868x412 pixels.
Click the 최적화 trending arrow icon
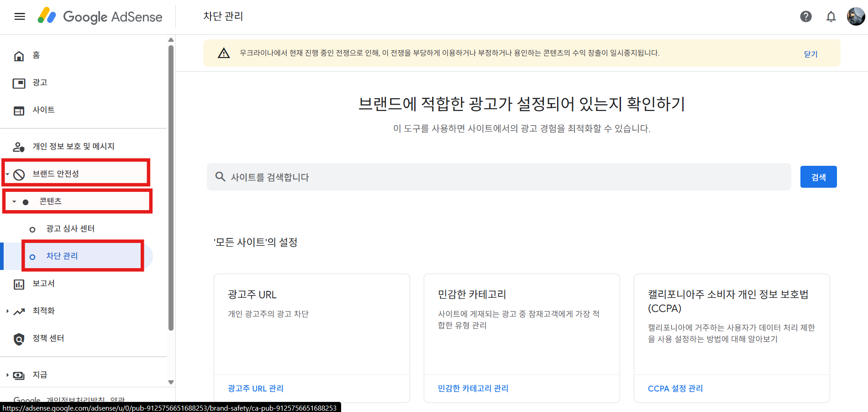click(19, 312)
